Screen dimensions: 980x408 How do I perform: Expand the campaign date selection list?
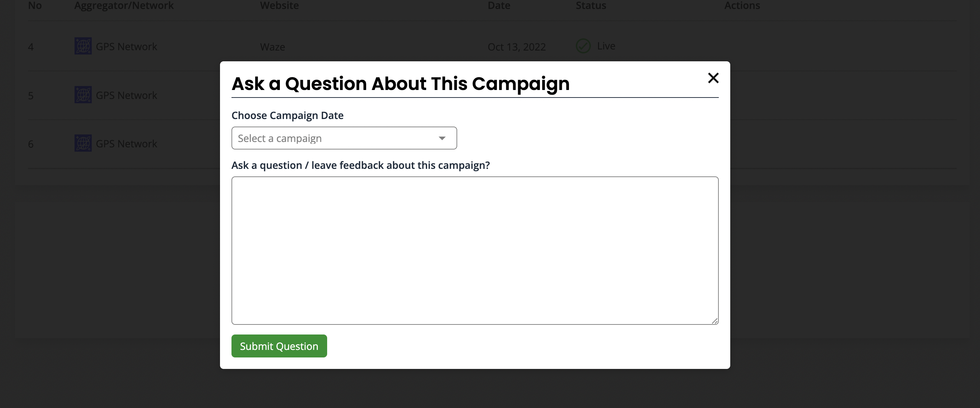(344, 138)
